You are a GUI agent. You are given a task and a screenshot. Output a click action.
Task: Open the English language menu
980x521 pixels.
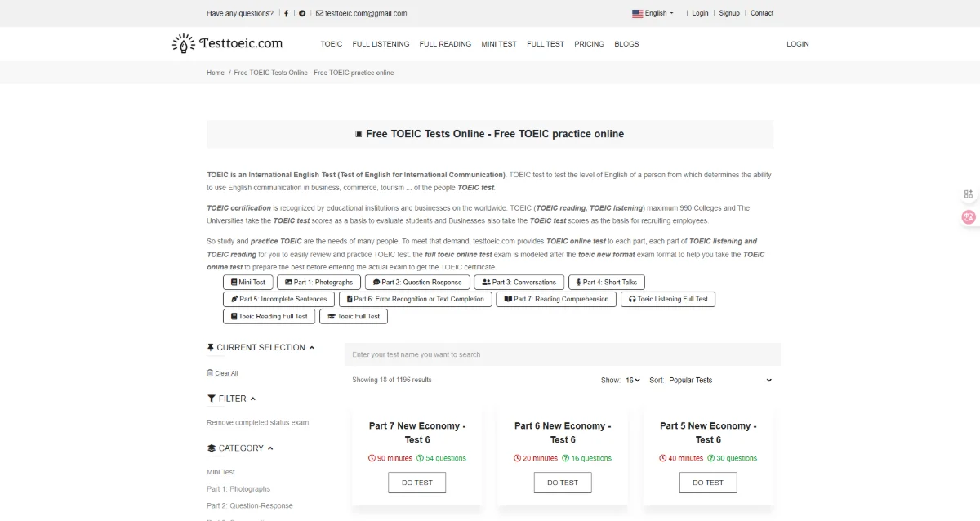pyautogui.click(x=653, y=13)
